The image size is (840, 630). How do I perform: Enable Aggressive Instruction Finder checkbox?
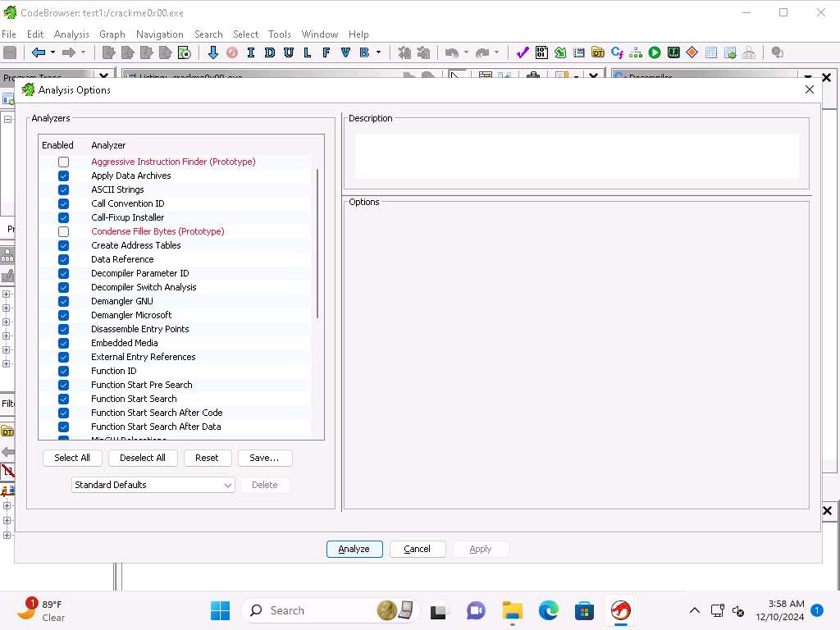63,162
